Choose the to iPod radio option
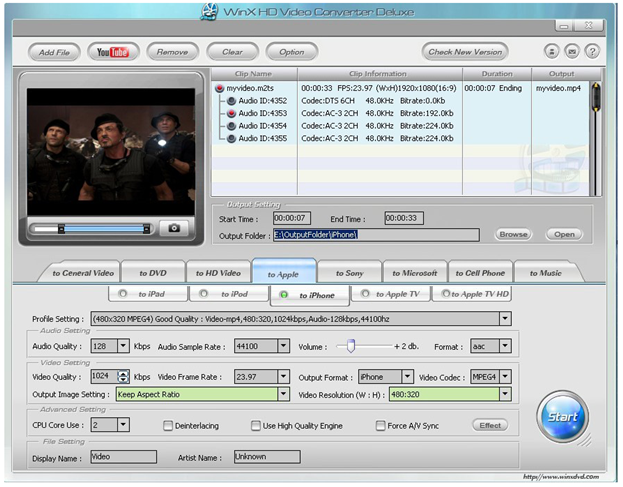623x487 pixels. 203,294
